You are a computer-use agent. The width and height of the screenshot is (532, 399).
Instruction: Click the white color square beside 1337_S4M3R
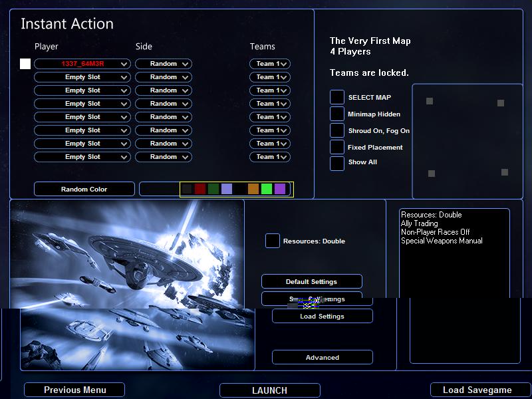[x=25, y=64]
